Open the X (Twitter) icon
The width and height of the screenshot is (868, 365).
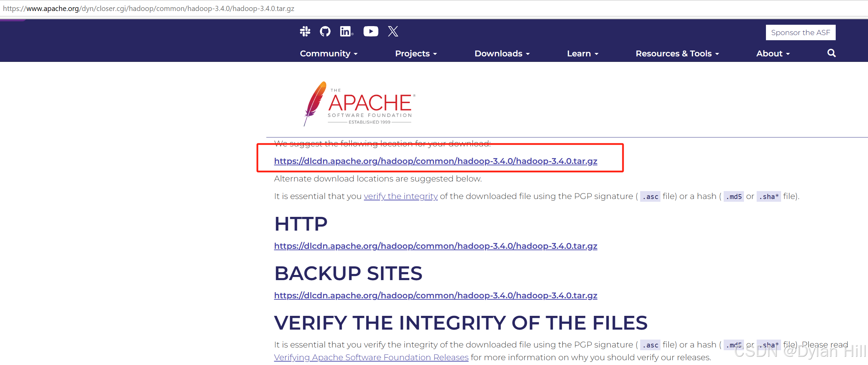pos(393,31)
